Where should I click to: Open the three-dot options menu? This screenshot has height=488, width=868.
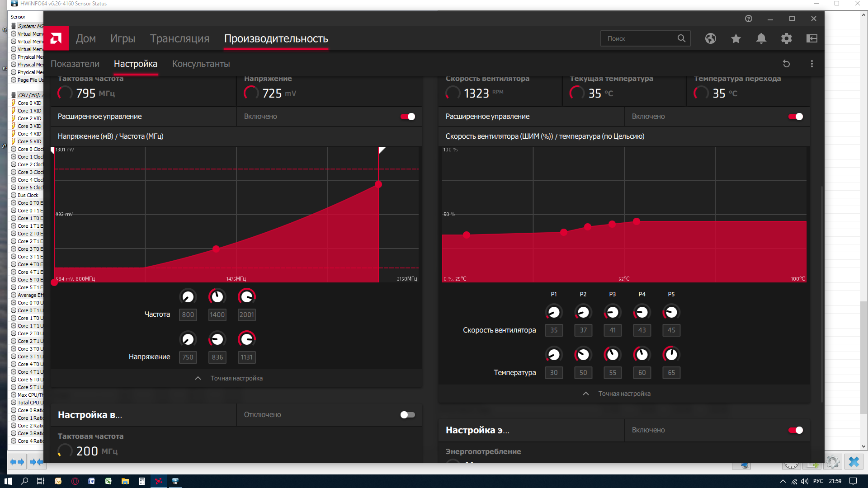(x=811, y=64)
